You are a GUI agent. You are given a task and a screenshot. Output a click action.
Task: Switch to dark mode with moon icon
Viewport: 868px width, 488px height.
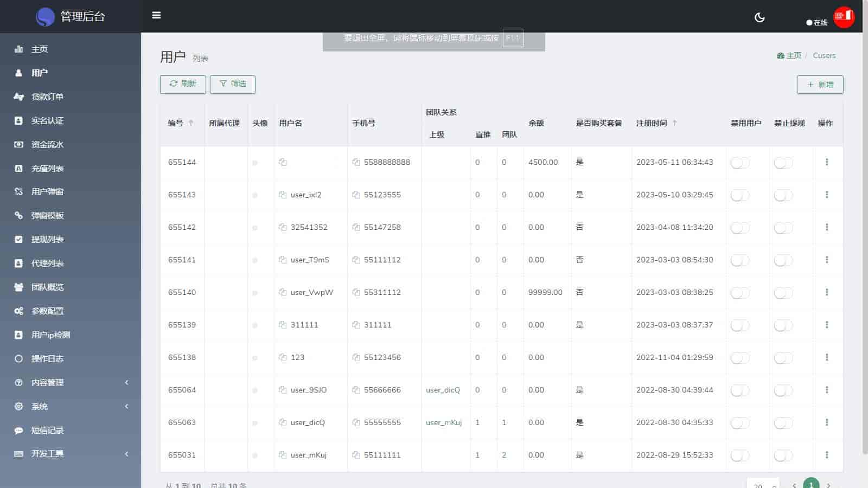[x=759, y=17]
